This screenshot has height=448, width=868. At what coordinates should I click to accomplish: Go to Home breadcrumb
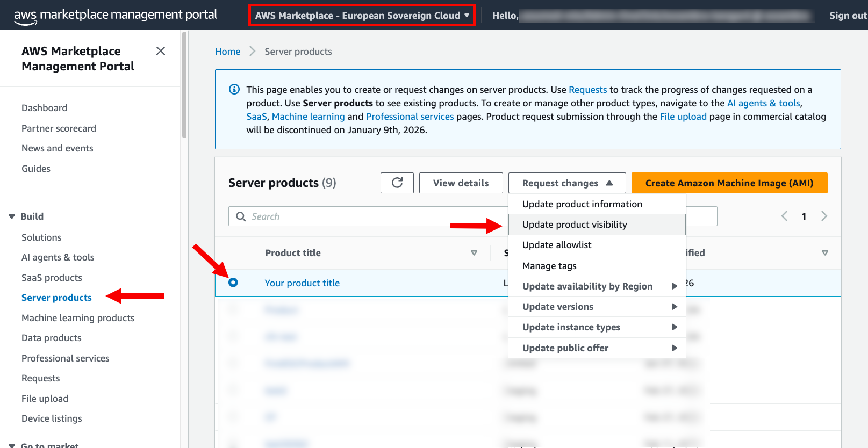tap(227, 52)
